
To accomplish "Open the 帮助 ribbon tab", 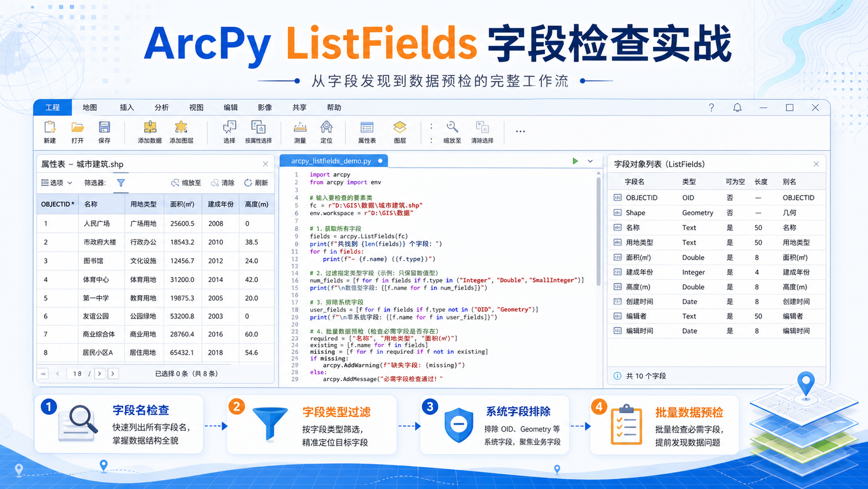I will click(x=334, y=108).
